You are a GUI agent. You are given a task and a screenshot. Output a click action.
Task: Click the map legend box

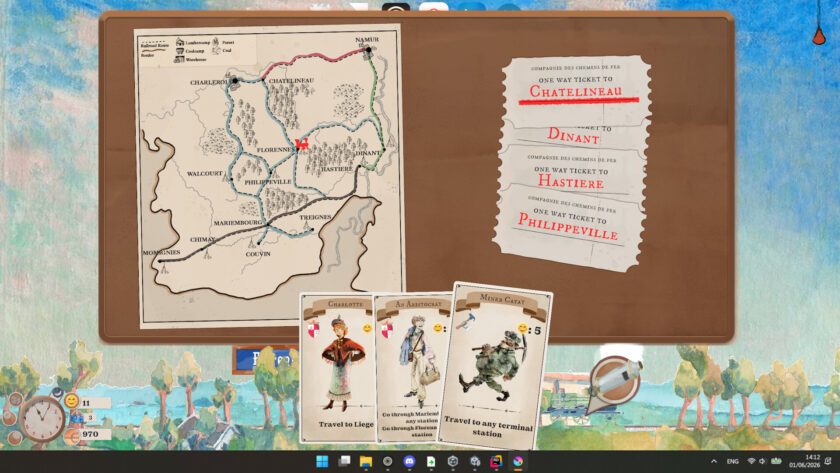[197, 50]
